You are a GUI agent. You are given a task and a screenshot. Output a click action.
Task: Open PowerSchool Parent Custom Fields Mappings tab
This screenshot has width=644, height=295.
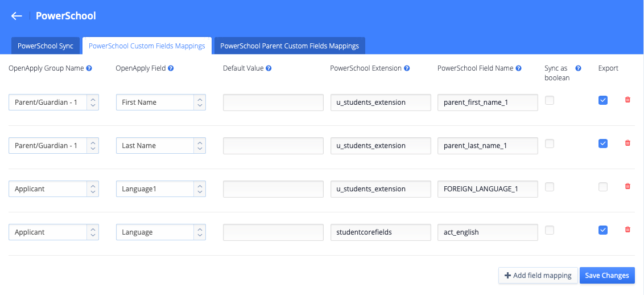coord(290,46)
